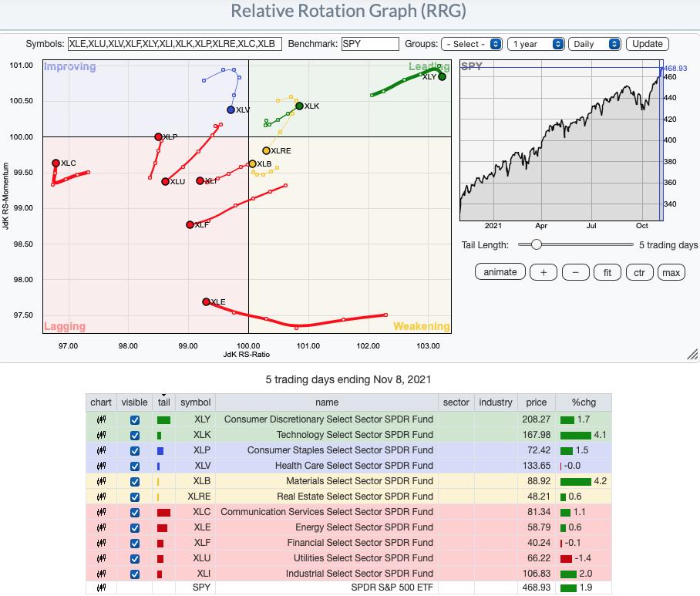The width and height of the screenshot is (700, 596).
Task: Click Technology Select Sector SPDR Fund name
Action: click(355, 435)
